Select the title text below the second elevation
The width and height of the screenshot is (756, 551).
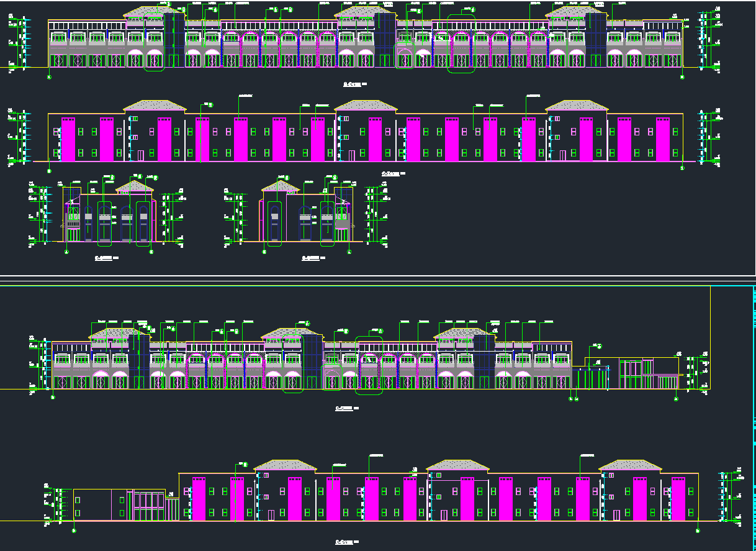(392, 173)
